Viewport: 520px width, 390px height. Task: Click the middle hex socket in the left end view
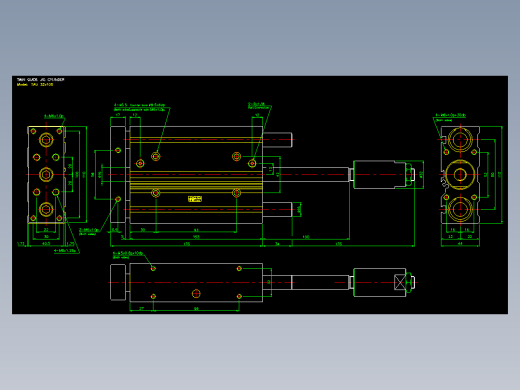(46, 174)
